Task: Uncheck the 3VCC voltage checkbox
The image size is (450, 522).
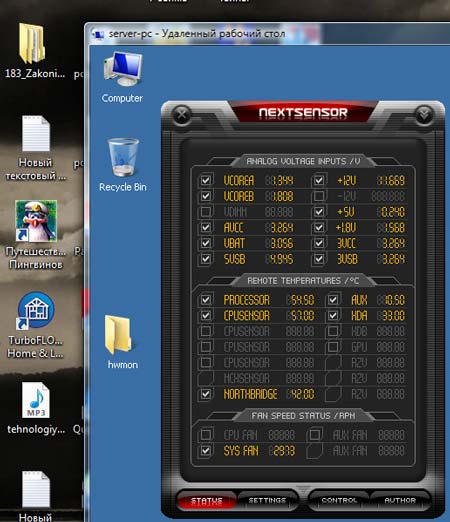Action: (x=319, y=243)
